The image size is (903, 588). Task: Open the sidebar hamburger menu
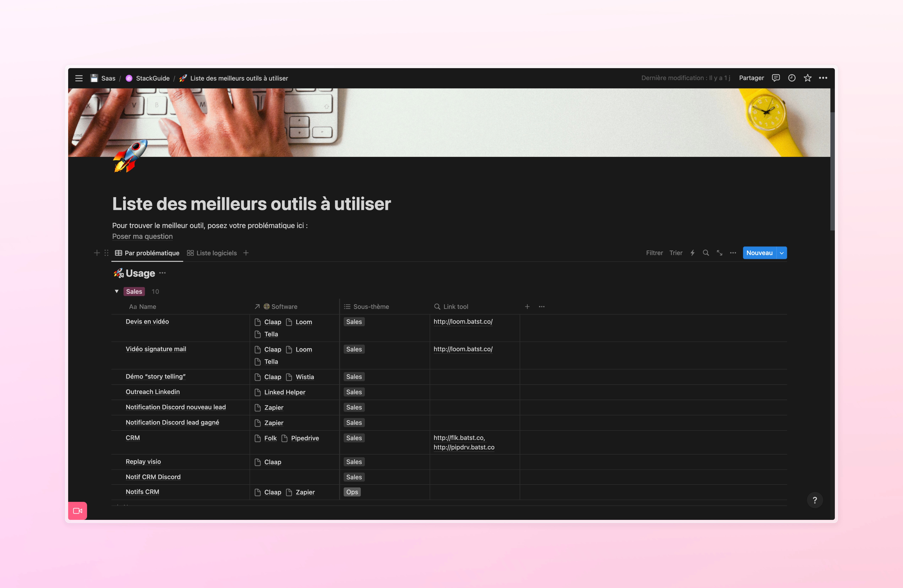79,78
